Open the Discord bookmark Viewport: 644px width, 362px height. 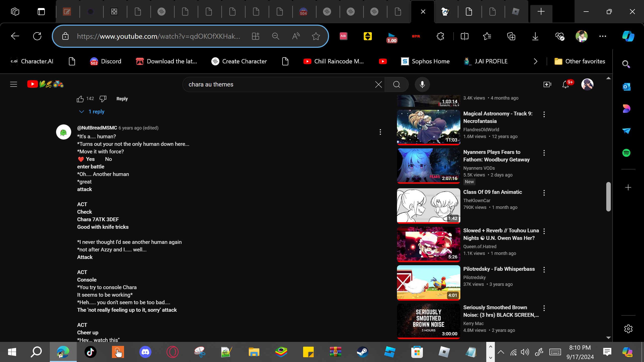106,61
